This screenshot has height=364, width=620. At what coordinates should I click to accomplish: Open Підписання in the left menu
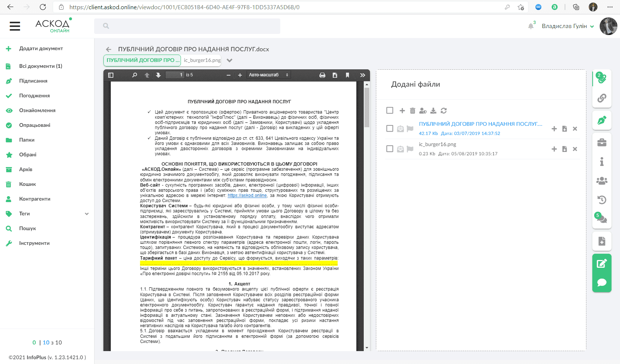tap(33, 81)
